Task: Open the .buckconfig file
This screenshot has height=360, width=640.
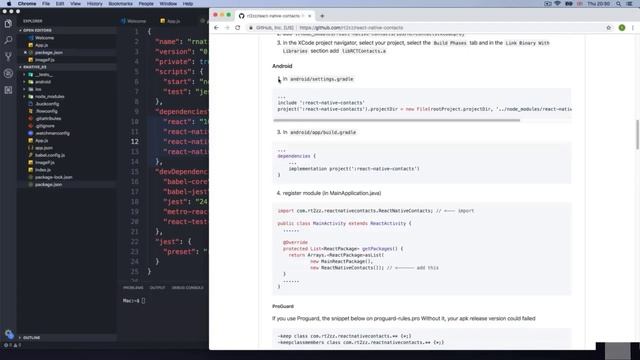Action: (x=47, y=104)
